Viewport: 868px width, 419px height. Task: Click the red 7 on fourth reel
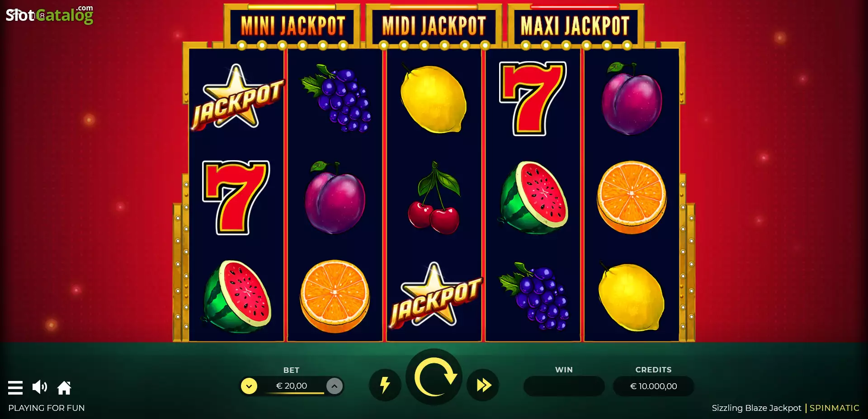533,99
